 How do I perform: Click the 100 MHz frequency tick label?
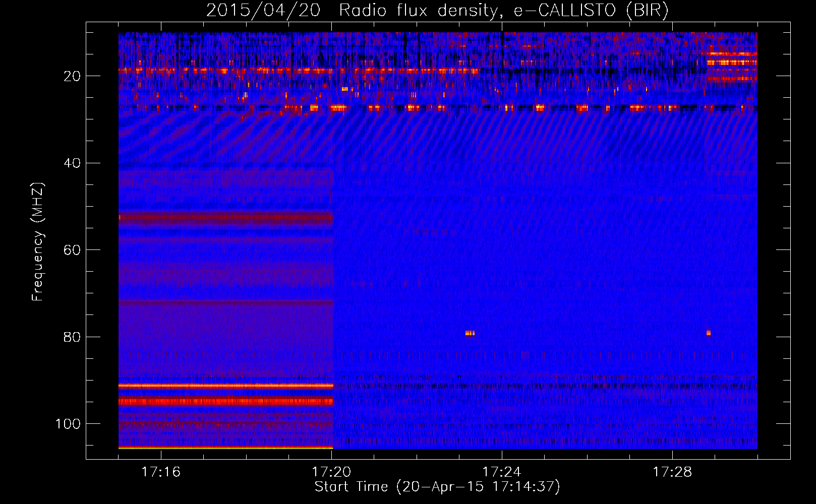point(68,424)
